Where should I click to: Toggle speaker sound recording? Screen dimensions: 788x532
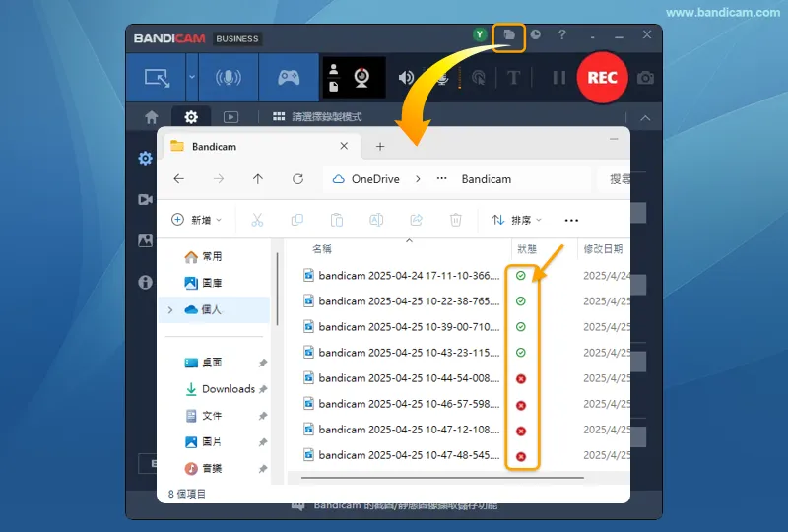pos(406,78)
